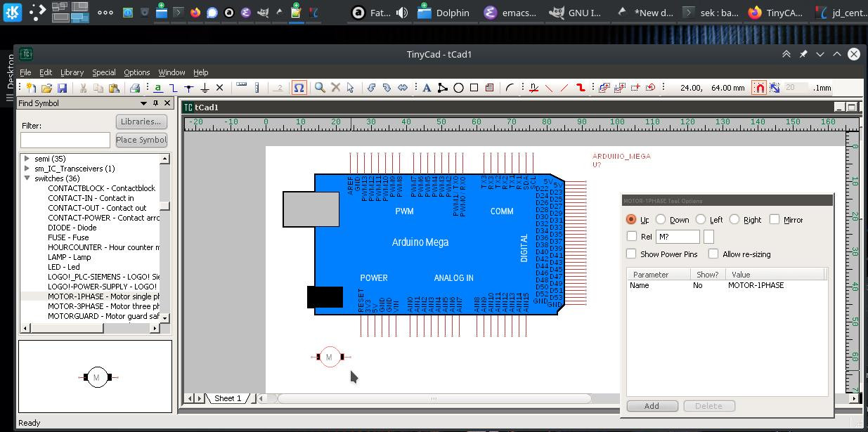This screenshot has width=868, height=432.
Task: Check the Show Power Pins checkbox
Action: pos(630,254)
